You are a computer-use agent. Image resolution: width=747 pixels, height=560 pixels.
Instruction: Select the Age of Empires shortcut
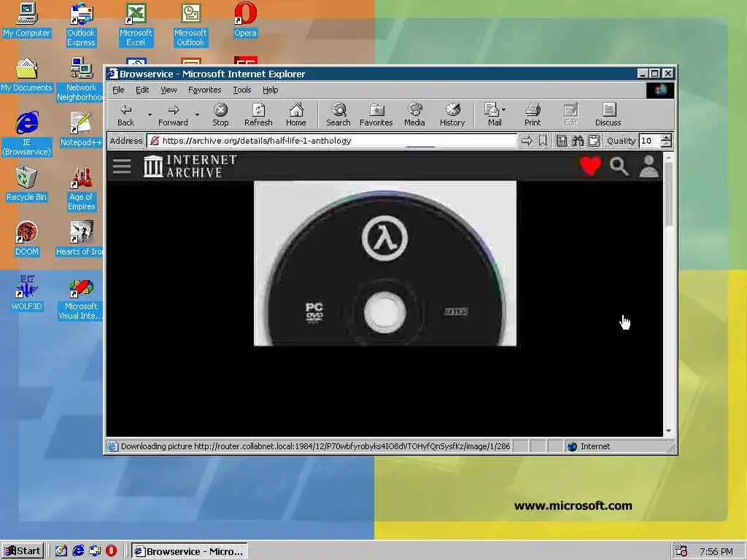81,189
